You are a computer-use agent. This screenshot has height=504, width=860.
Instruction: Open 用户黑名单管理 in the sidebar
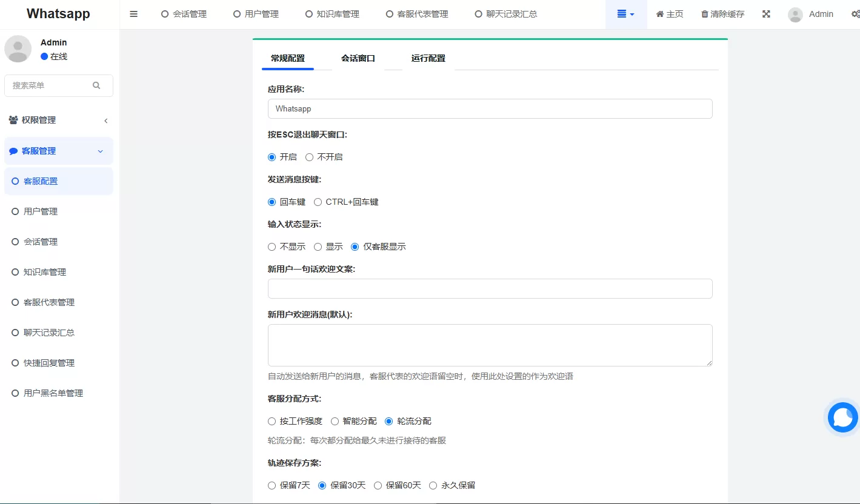pyautogui.click(x=59, y=393)
